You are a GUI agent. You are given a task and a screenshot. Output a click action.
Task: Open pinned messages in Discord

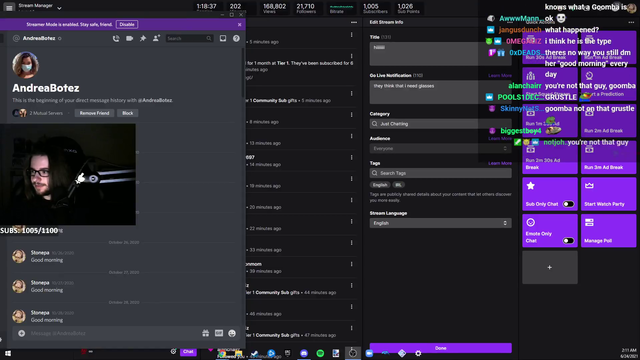click(x=143, y=38)
